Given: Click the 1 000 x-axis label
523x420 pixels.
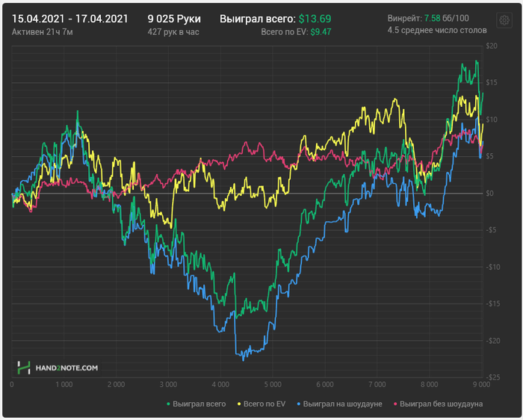Looking at the screenshot, I should 64,384.
